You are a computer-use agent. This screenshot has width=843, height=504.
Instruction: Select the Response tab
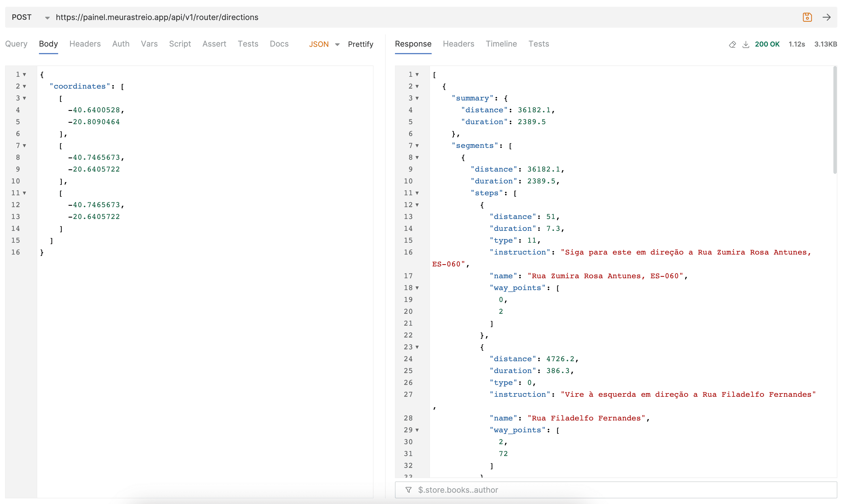pos(413,44)
